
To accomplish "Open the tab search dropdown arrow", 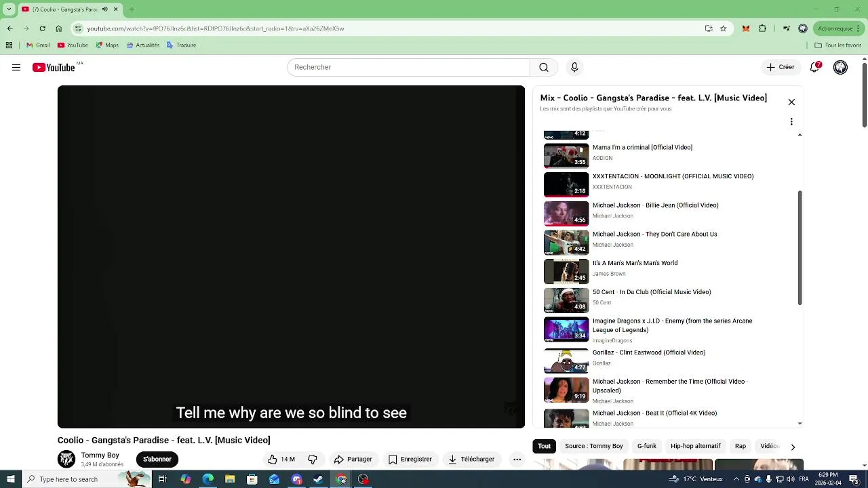I will pos(9,9).
